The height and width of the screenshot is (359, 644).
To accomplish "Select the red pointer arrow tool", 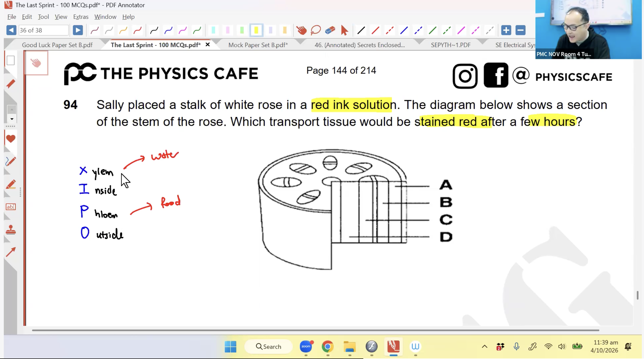I will pos(345,30).
